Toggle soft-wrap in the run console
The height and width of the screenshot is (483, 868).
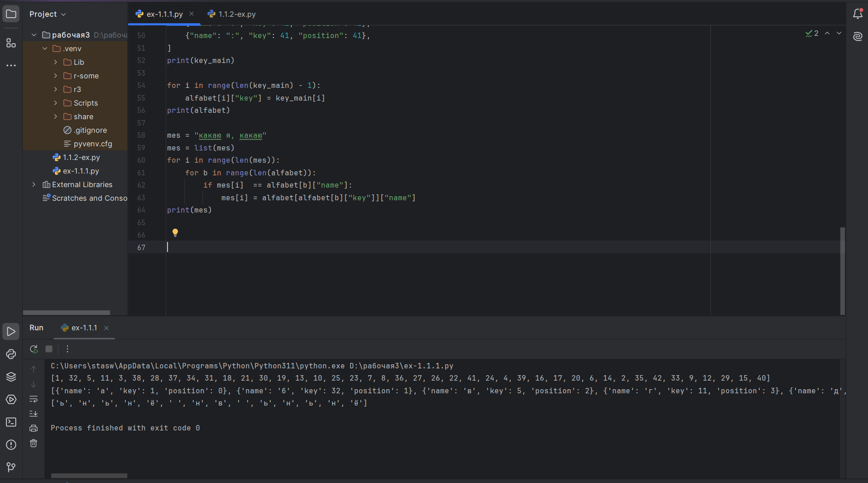(34, 399)
